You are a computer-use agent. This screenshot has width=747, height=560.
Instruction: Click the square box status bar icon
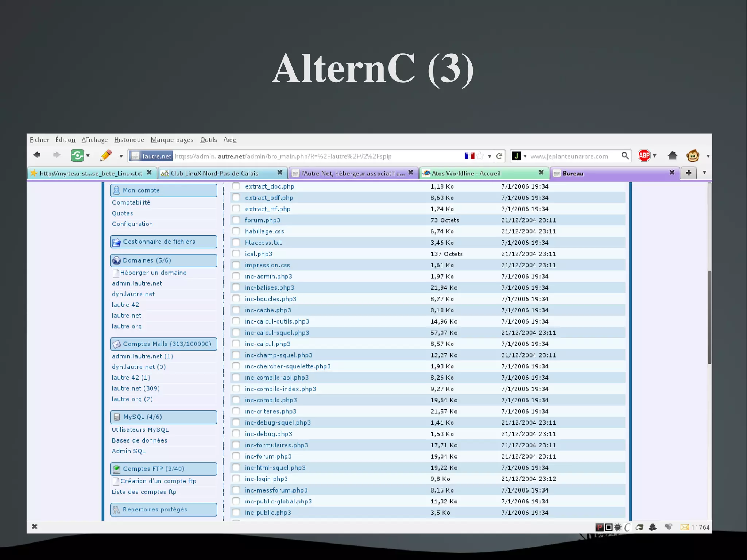(x=608, y=527)
